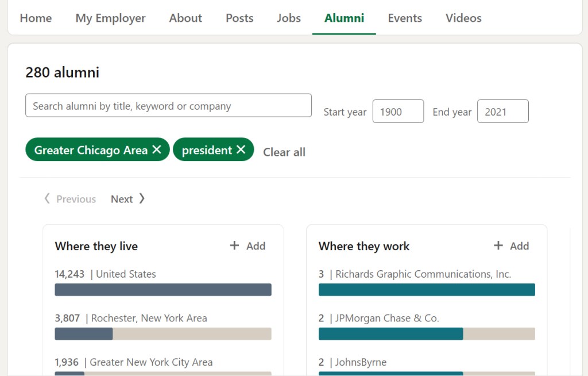Click Clear all filters

[284, 152]
